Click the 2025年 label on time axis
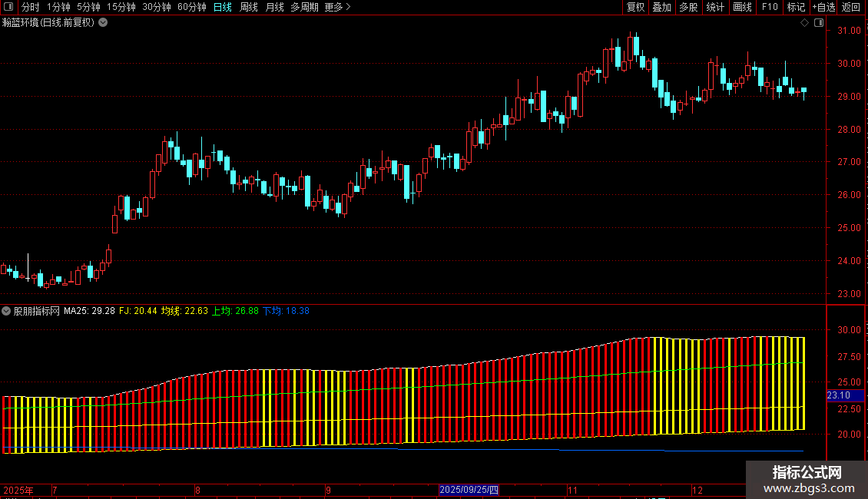This screenshot has height=499, width=868. [x=18, y=490]
